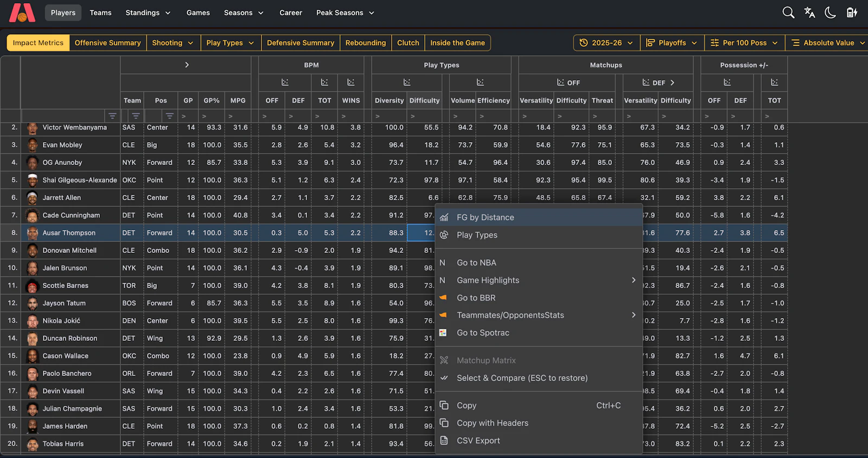Open scatter chart icon for Matchups OFF
Image resolution: width=868 pixels, height=458 pixels.
(560, 82)
